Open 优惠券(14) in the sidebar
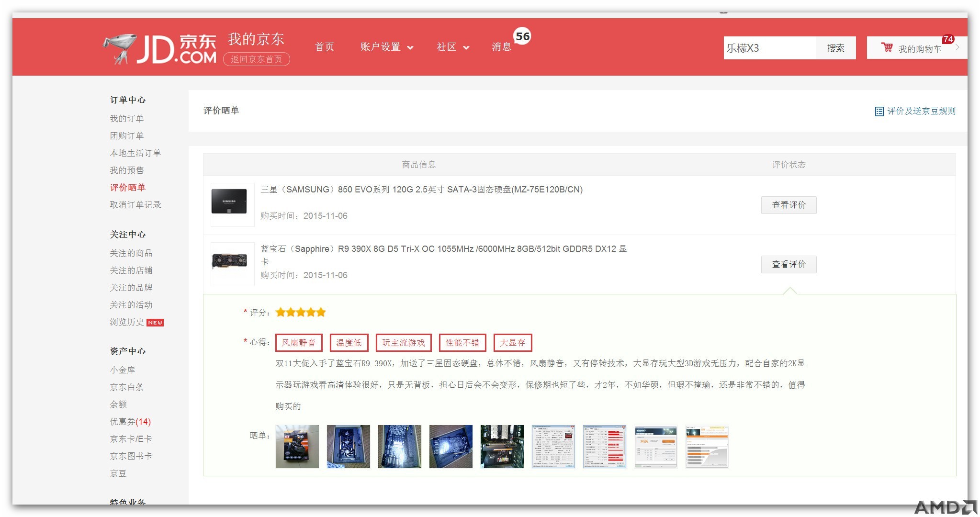Screen dimensions: 980x517 pyautogui.click(x=130, y=422)
